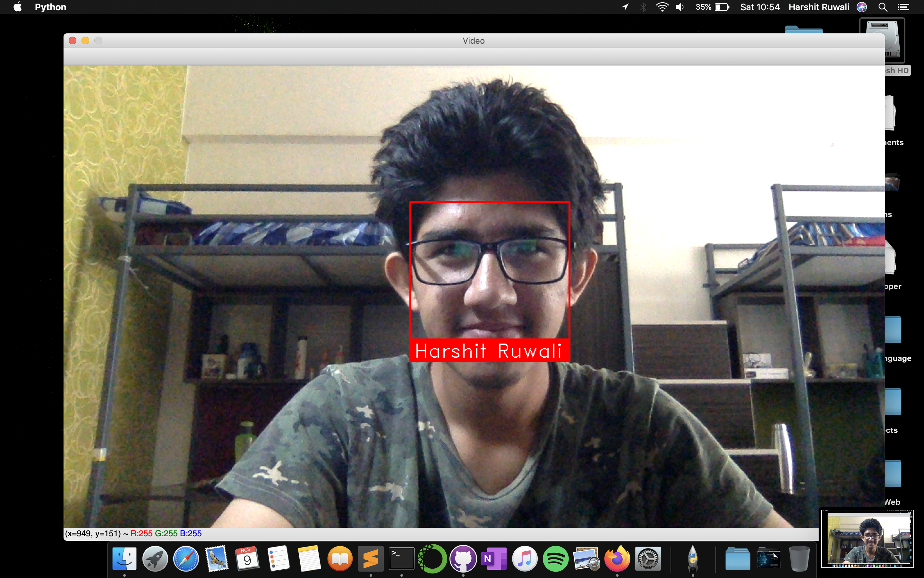The image size is (924, 578).
Task: Open Finder from the dock
Action: pos(124,559)
